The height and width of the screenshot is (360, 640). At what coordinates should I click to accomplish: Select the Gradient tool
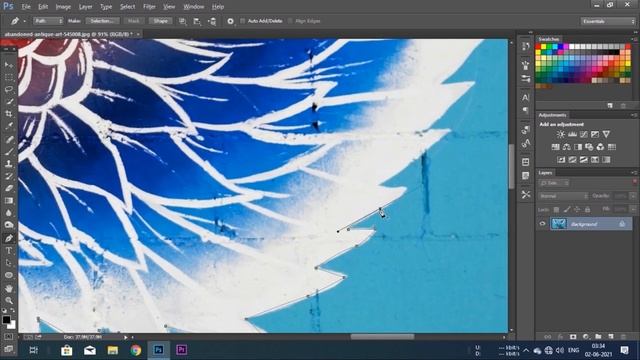[9, 200]
